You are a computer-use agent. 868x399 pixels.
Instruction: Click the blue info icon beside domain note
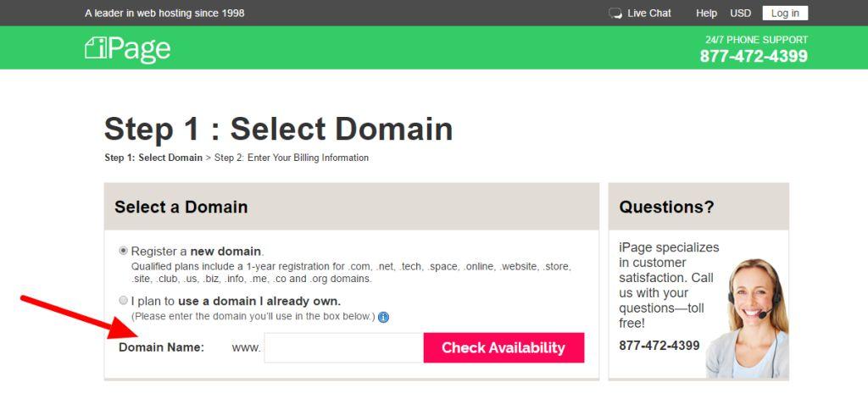(383, 317)
